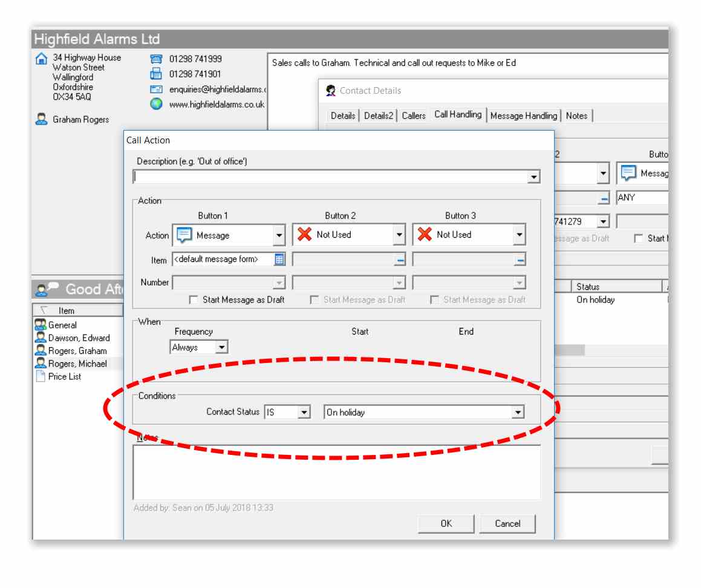Screen dimensions: 701x588
Task: Select the On holiday row in Status column
Action: click(x=596, y=299)
